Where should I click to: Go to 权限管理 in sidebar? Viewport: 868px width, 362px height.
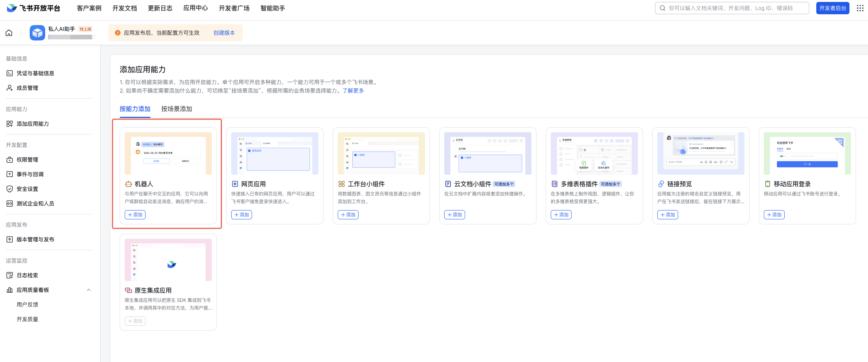tap(27, 160)
